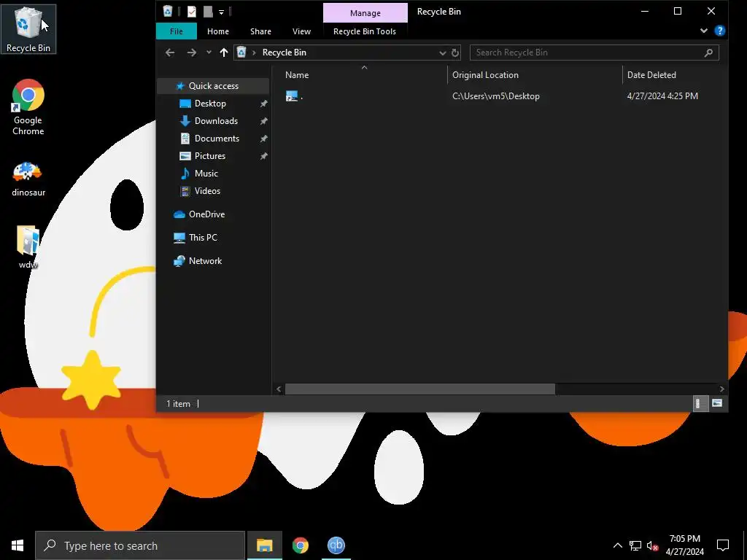
Task: Click the taskbar search box
Action: click(x=140, y=545)
